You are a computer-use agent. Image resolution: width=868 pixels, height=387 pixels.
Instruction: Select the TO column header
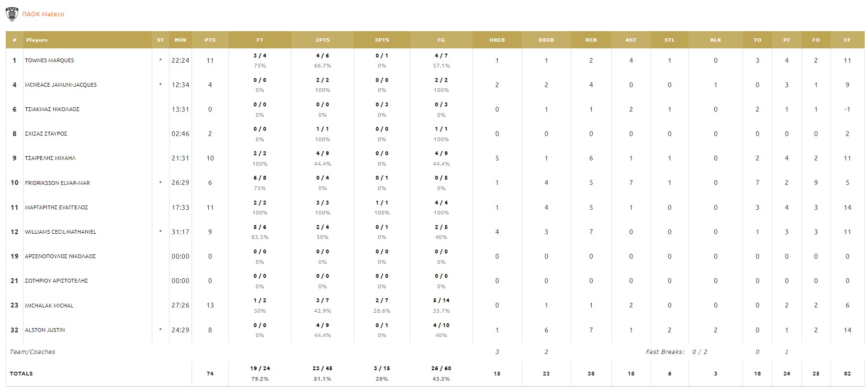pos(757,40)
